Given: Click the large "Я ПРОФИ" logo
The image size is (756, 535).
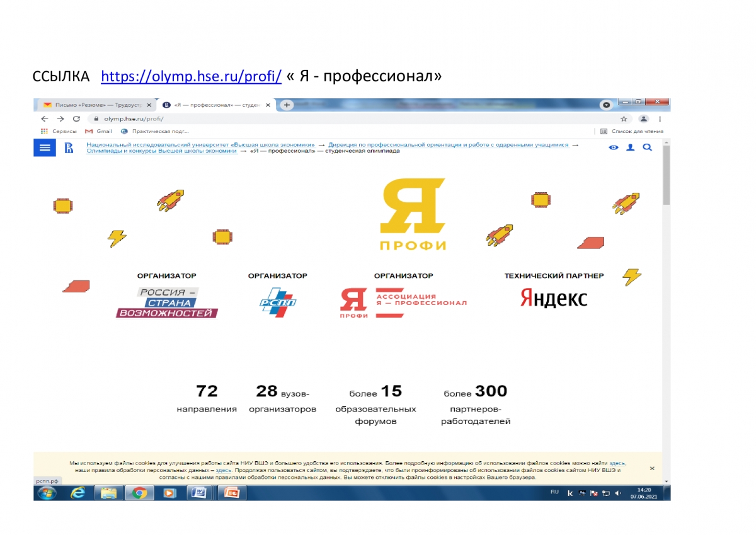Looking at the screenshot, I should [413, 214].
